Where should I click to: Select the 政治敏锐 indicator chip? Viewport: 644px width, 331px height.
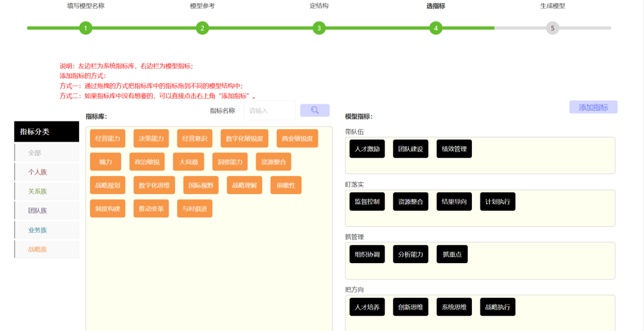pyautogui.click(x=147, y=162)
